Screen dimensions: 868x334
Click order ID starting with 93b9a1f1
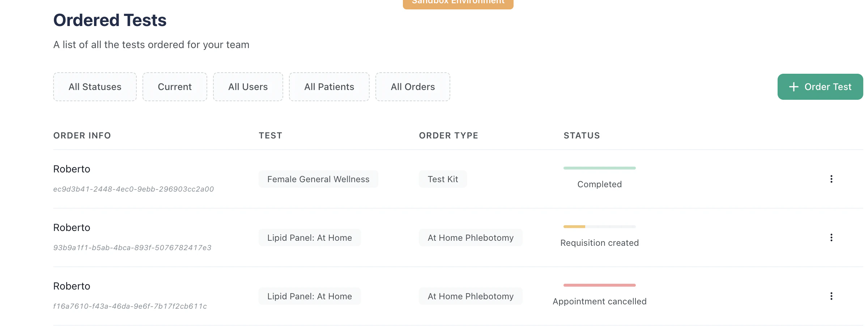point(132,248)
